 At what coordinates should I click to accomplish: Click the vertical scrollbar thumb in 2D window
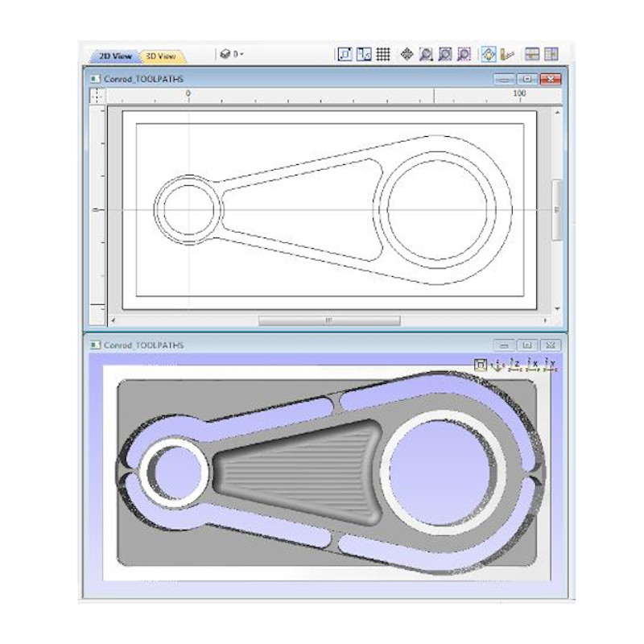tap(557, 210)
